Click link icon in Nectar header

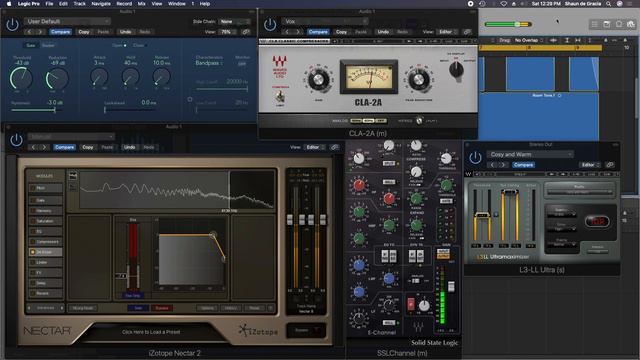(x=335, y=147)
